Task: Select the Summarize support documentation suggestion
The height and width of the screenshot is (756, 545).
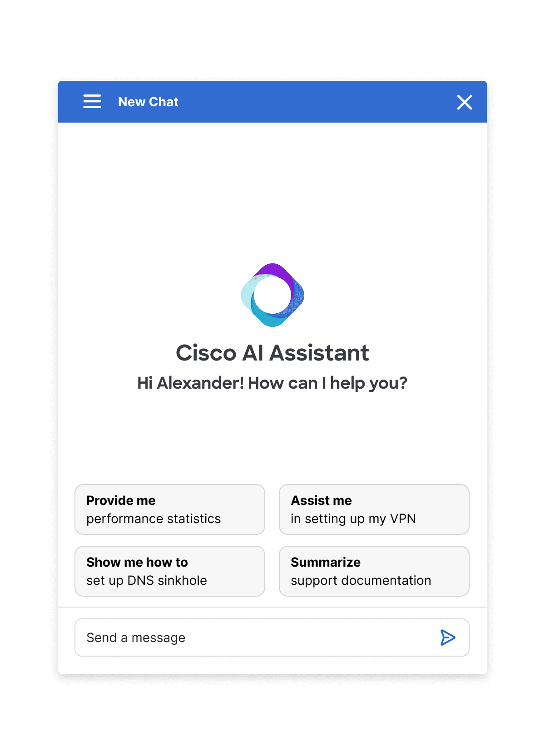Action: pos(374,571)
